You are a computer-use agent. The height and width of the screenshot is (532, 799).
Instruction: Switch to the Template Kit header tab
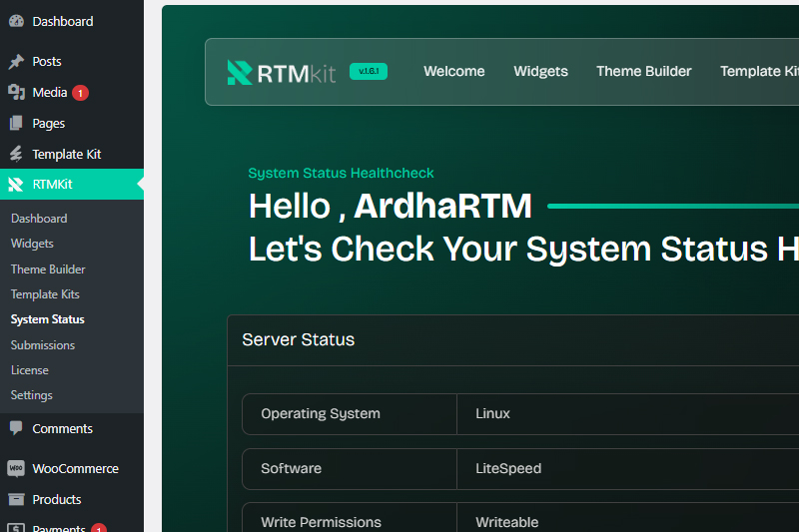click(x=759, y=71)
